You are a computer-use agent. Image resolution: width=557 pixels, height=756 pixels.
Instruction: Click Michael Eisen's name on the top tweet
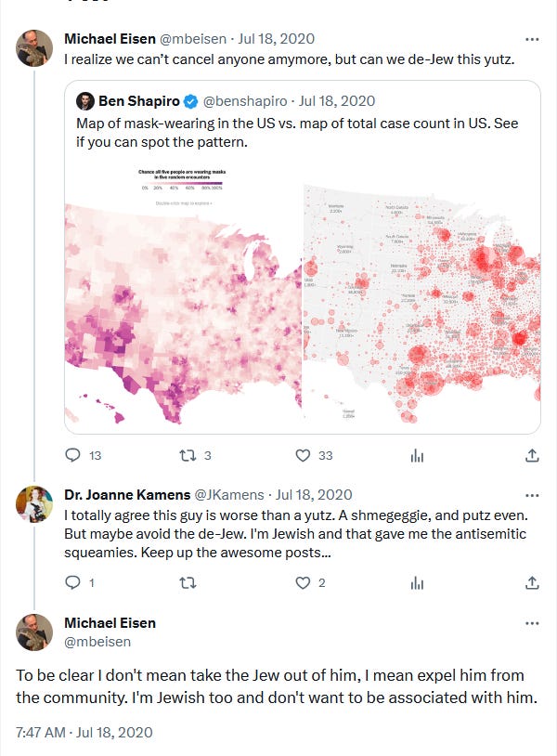(110, 39)
